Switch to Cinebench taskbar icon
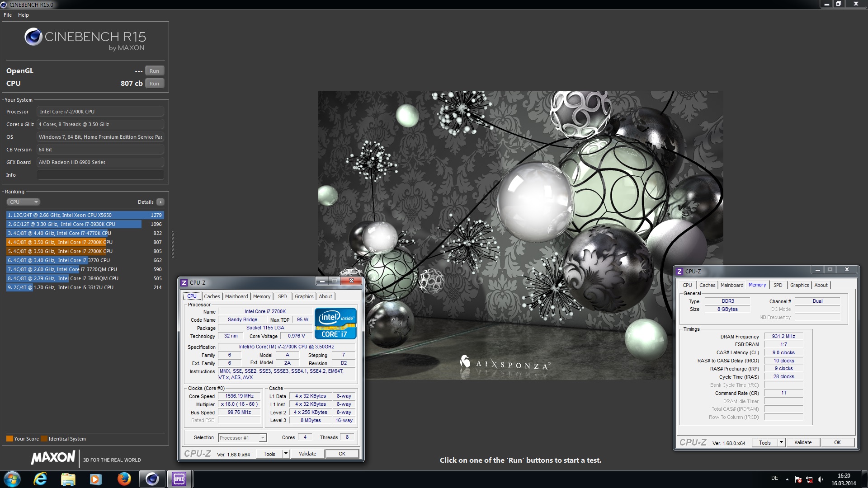 [152, 479]
